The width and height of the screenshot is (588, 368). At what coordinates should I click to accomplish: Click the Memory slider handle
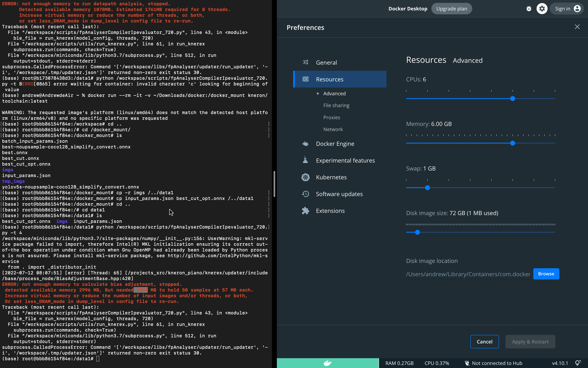tap(512, 143)
